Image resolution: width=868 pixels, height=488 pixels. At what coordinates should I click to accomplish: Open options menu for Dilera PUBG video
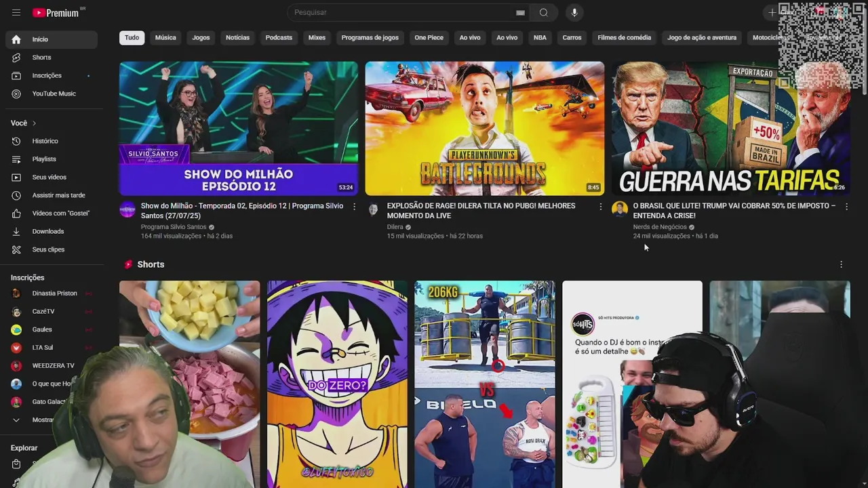pyautogui.click(x=600, y=206)
